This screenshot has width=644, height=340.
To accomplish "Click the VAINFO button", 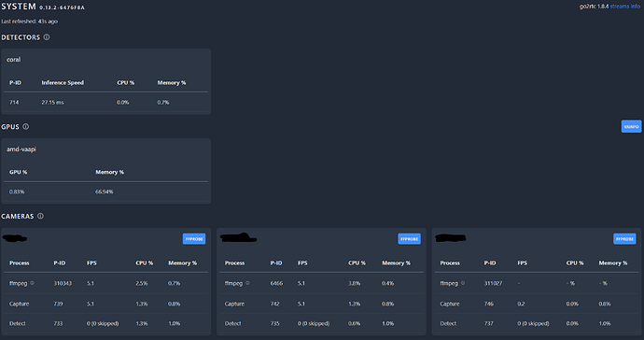I will [631, 127].
